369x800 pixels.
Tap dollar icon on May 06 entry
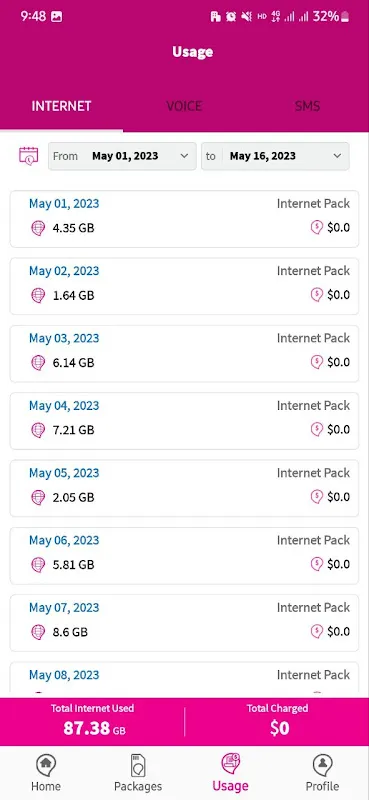pyautogui.click(x=317, y=564)
